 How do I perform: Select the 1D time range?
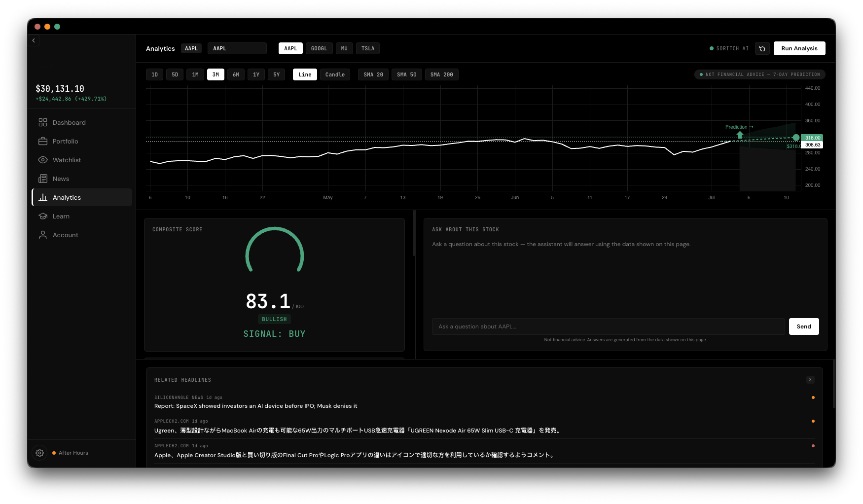coord(154,74)
